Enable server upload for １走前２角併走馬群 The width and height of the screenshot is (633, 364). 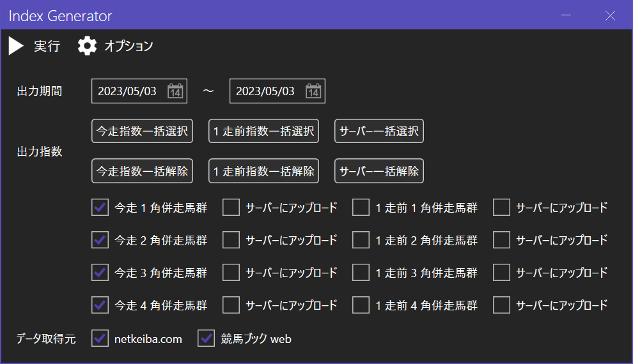click(x=501, y=240)
